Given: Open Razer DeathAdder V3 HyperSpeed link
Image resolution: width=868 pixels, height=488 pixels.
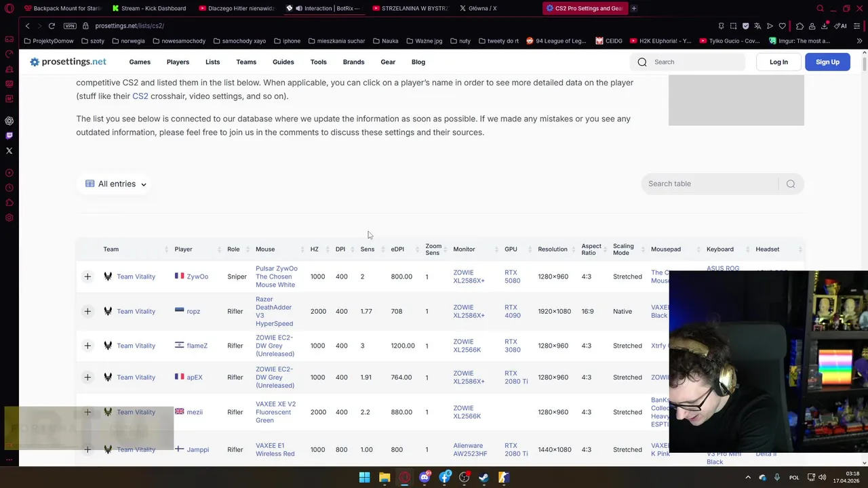Looking at the screenshot, I should (x=274, y=311).
